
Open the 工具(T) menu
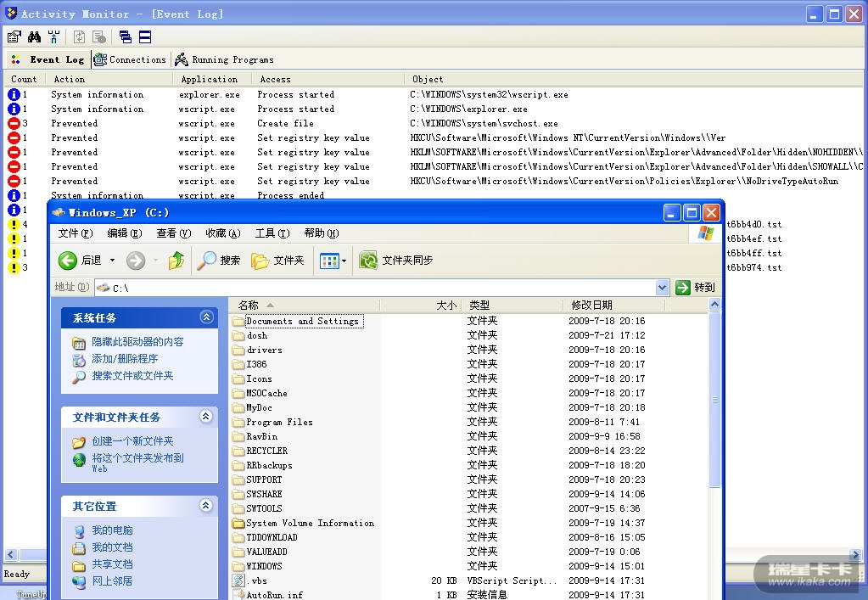(272, 233)
